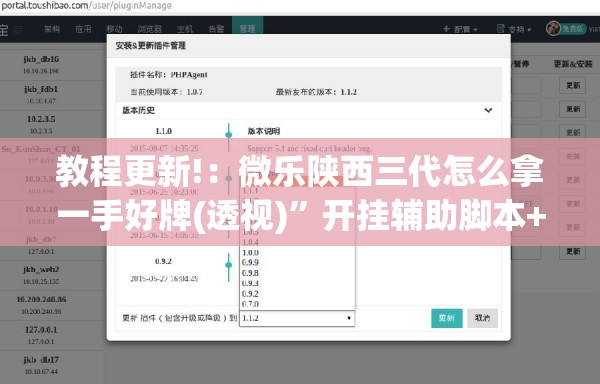
Task: Click the 1.1.0 timeline dot marker
Action: tap(229, 135)
